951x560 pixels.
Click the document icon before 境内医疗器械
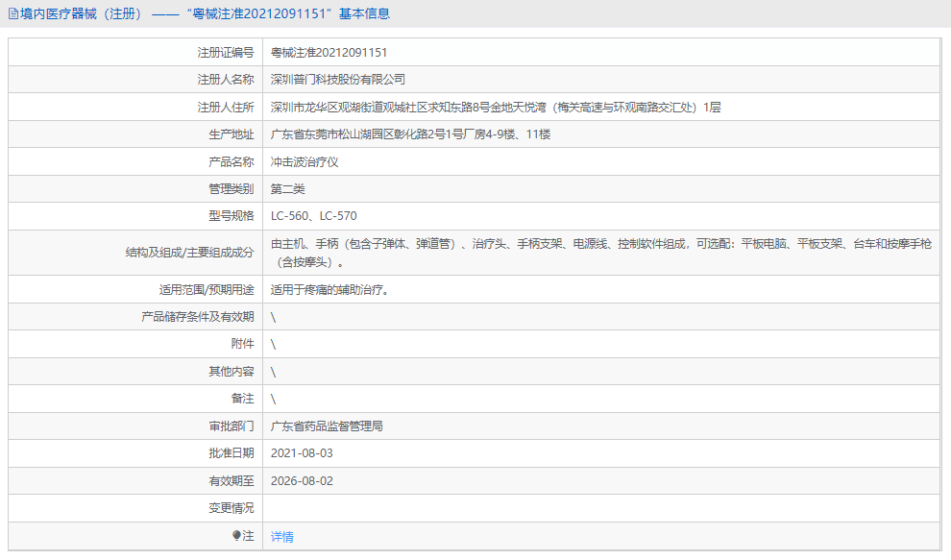point(13,13)
